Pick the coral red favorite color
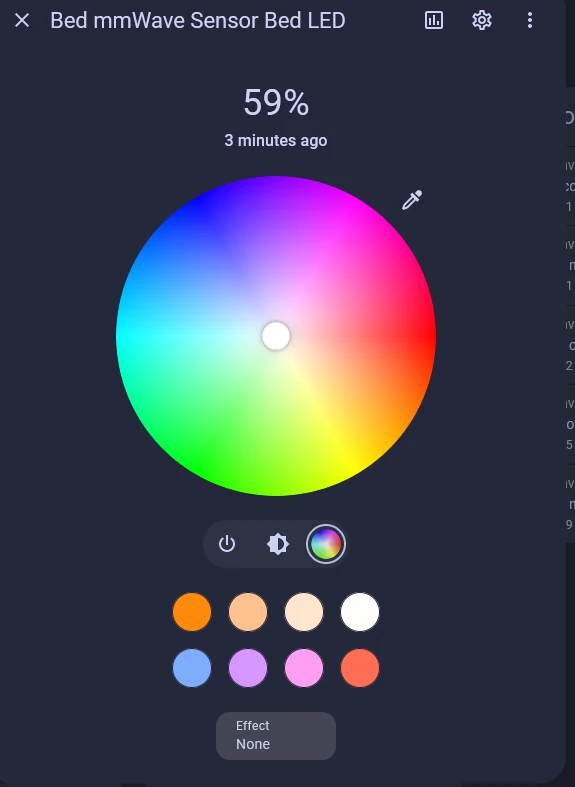575x787 pixels. click(x=360, y=668)
